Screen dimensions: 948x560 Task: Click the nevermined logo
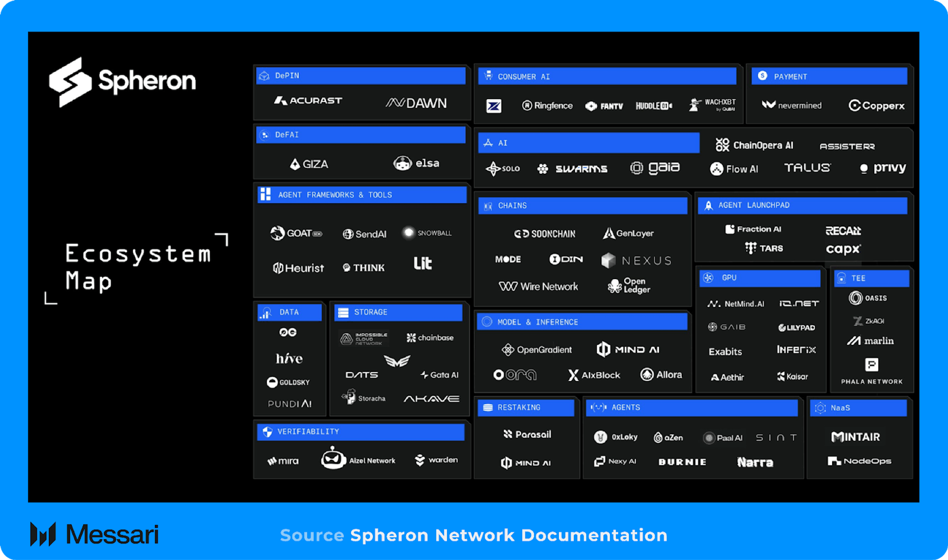[791, 105]
